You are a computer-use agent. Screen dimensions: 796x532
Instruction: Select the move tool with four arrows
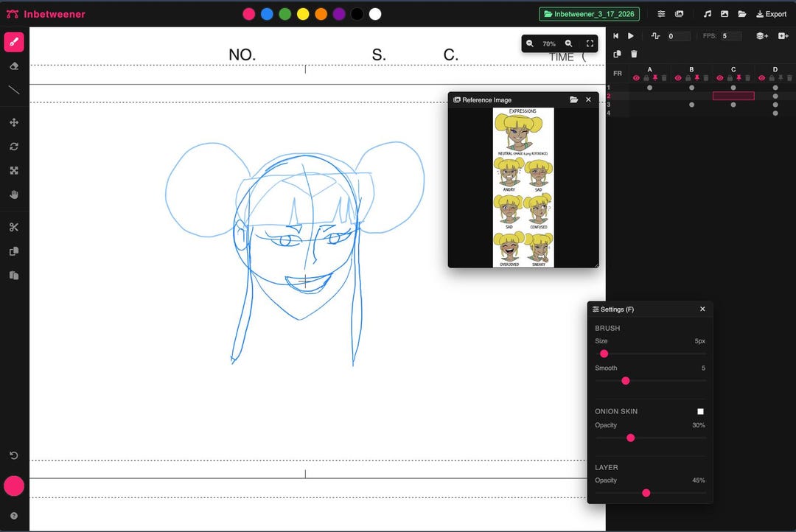tap(14, 122)
